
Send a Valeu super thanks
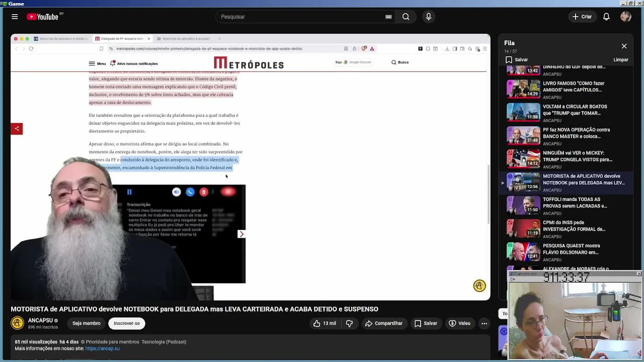tap(459, 323)
